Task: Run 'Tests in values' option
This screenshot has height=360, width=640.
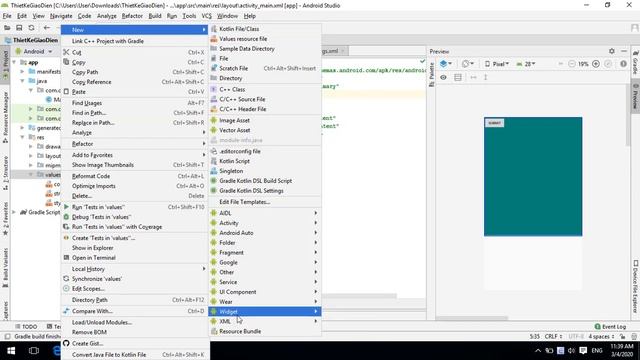Action: point(134,207)
